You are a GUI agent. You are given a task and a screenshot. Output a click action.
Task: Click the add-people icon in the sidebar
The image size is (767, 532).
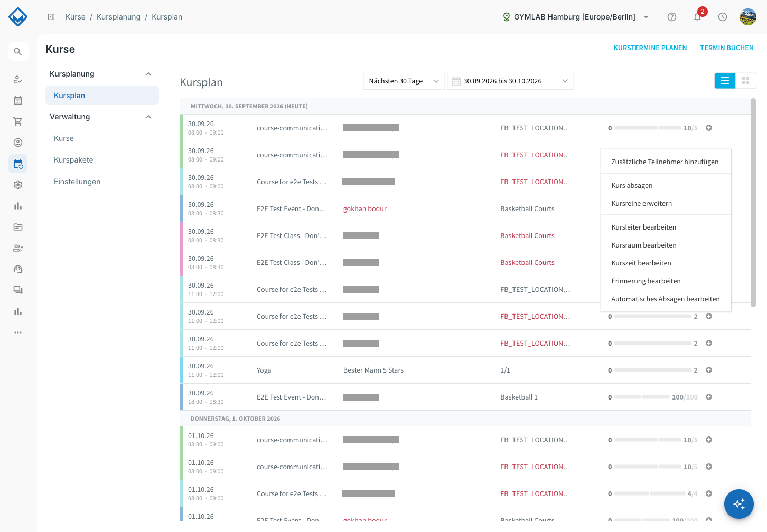pos(18,248)
